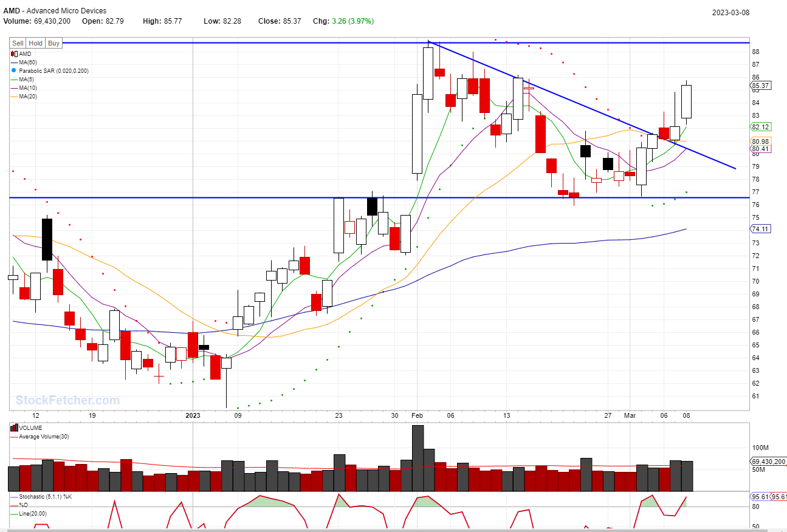Click the blue dot icon beside Parabolic SAR
Image resolution: width=787 pixels, height=532 pixels.
point(13,71)
